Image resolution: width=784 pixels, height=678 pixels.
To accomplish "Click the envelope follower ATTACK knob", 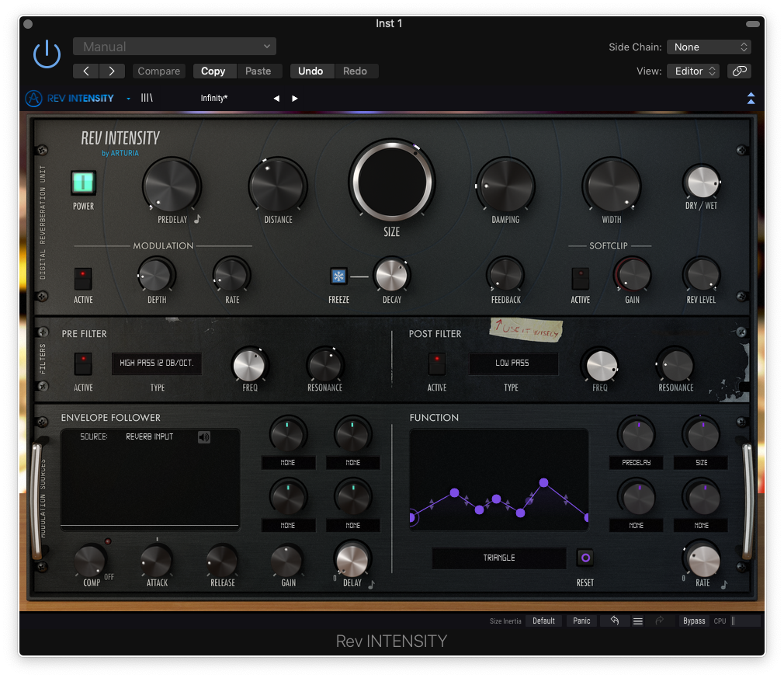I will pyautogui.click(x=157, y=561).
